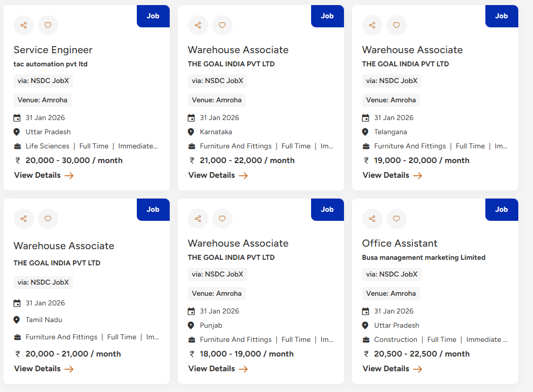Click Venue: Amroha tag on Punjab card

217,294
